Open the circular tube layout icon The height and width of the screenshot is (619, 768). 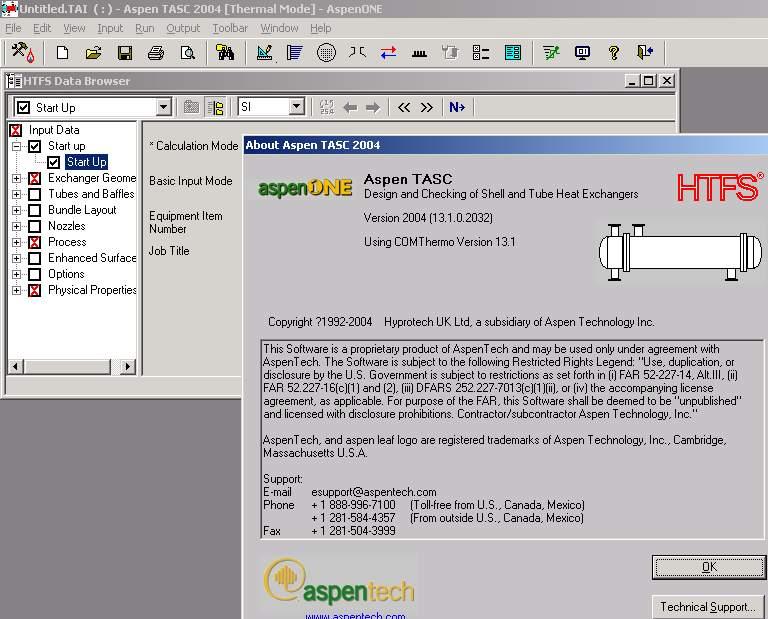[x=326, y=52]
